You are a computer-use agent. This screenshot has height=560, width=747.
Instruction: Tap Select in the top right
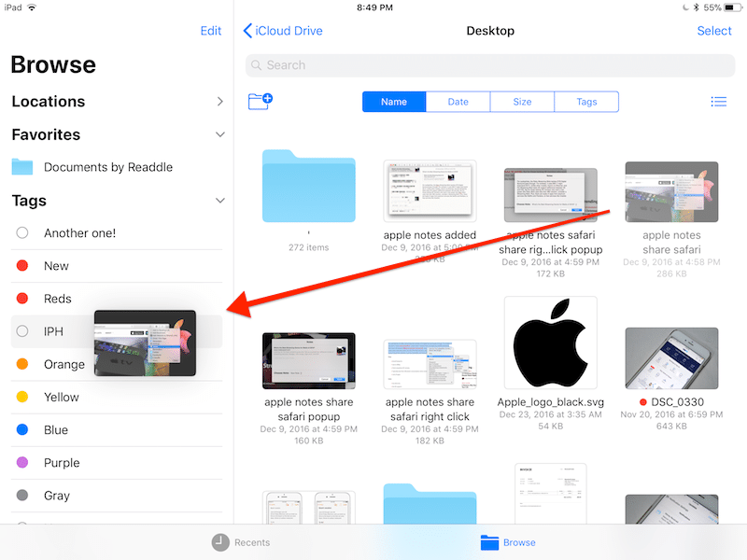click(713, 31)
